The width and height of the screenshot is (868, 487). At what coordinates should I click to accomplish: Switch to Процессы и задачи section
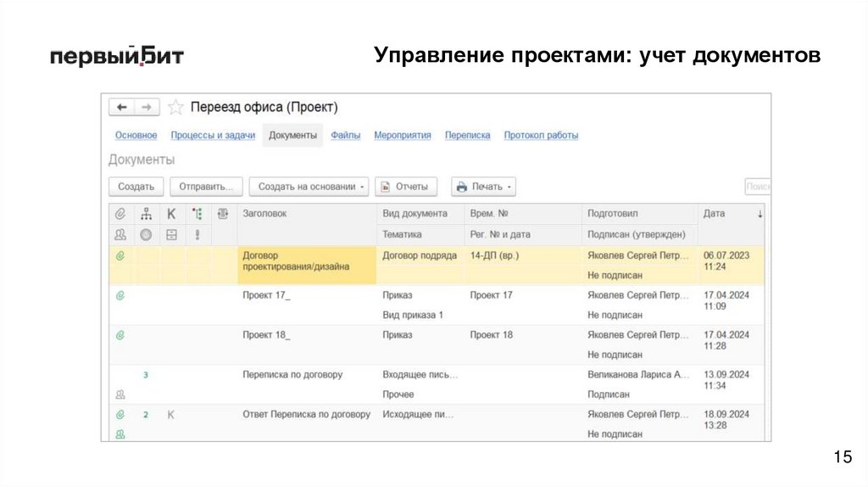point(213,135)
